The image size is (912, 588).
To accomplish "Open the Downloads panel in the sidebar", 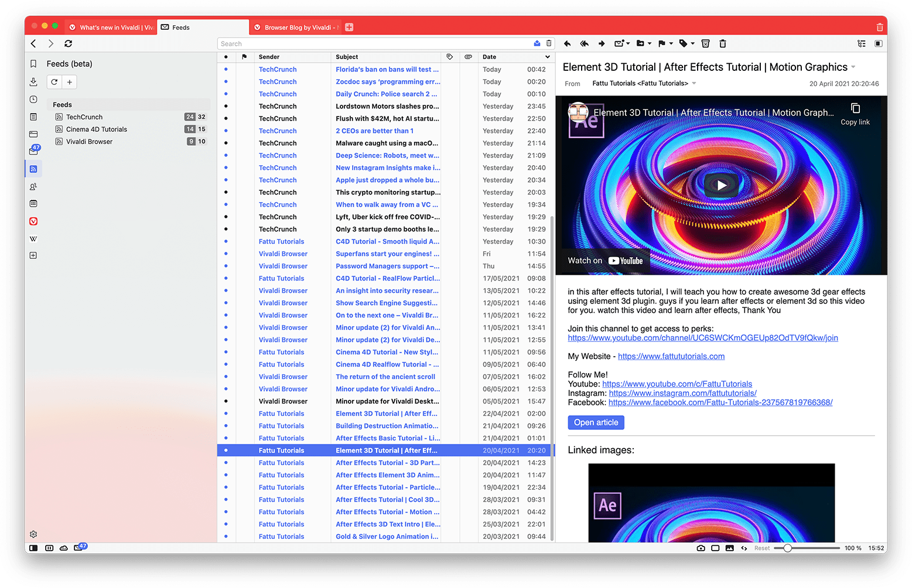I will [33, 81].
